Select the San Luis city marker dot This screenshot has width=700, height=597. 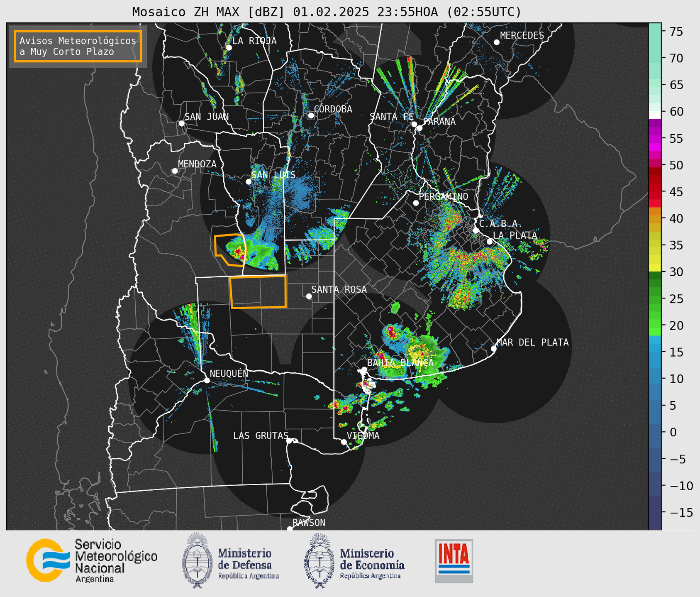(249, 181)
